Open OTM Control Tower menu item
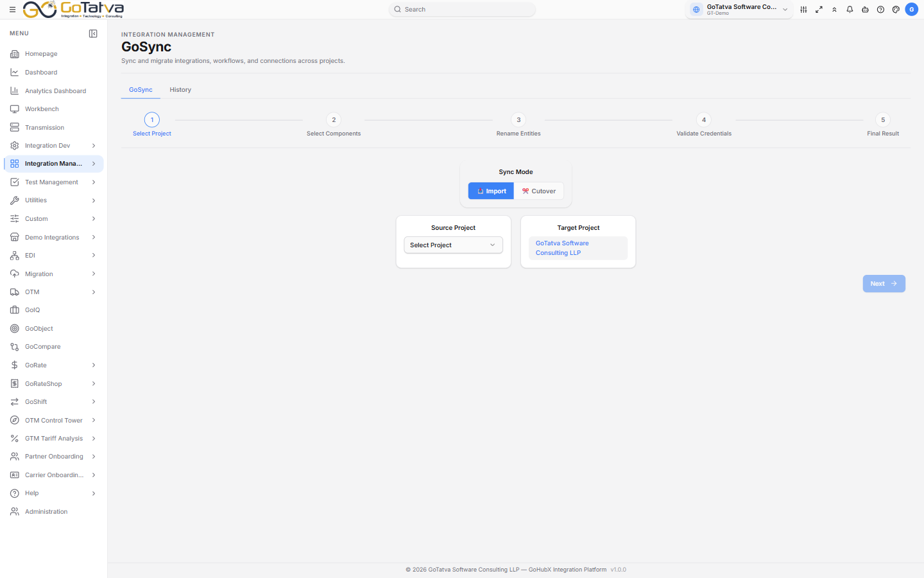Viewport: 924px width, 578px height. (54, 421)
